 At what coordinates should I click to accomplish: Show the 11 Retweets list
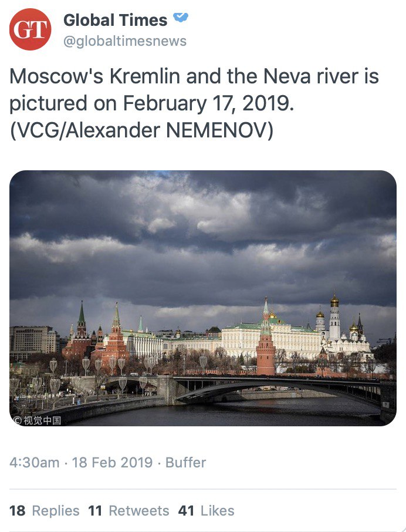(128, 511)
